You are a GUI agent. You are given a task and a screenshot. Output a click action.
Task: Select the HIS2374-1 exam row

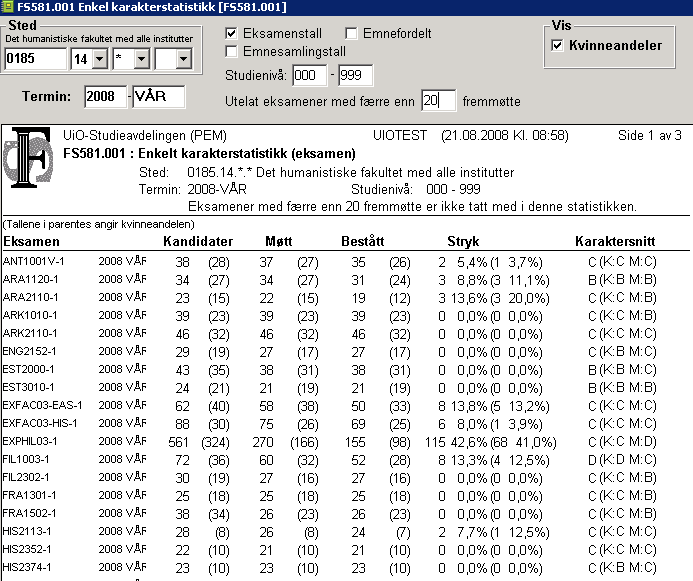click(330, 568)
